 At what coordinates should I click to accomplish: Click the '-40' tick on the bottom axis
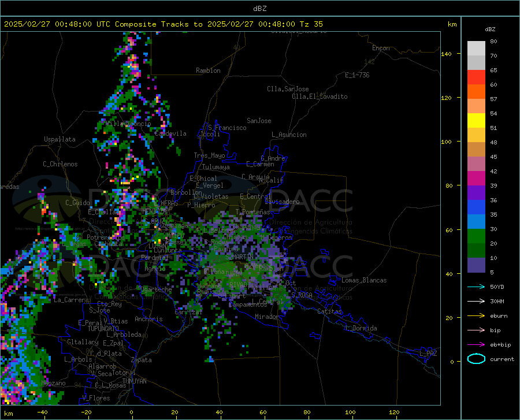[x=42, y=412]
